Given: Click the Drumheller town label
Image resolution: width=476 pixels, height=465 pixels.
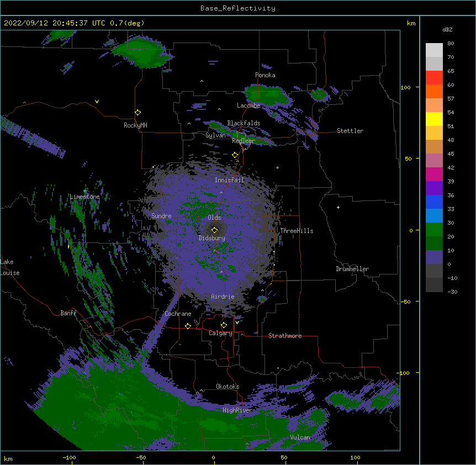Looking at the screenshot, I should click(x=352, y=269).
